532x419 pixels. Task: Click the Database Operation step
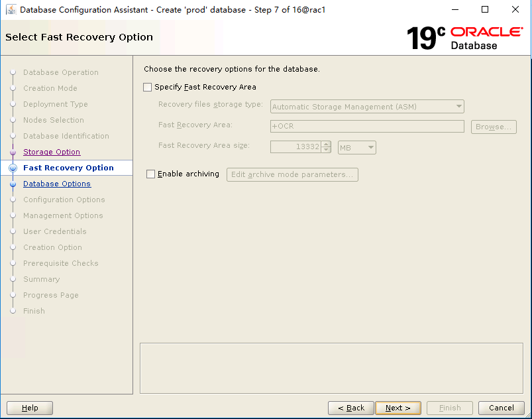point(61,72)
